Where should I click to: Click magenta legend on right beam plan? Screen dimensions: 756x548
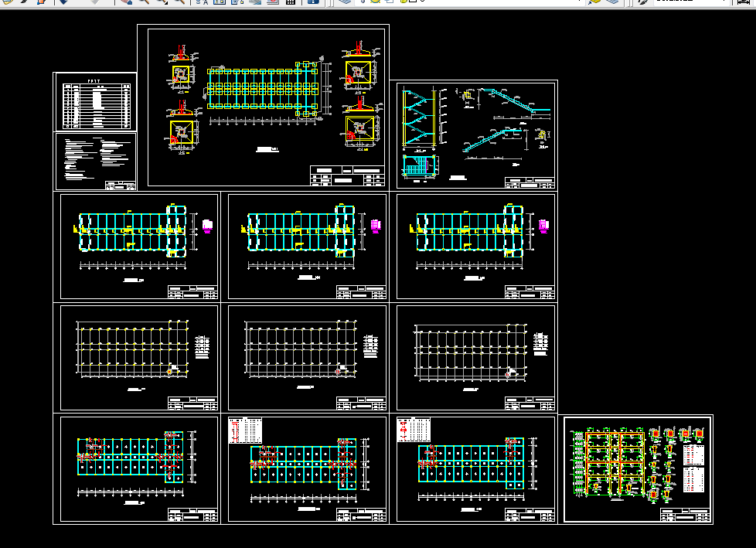coord(544,226)
